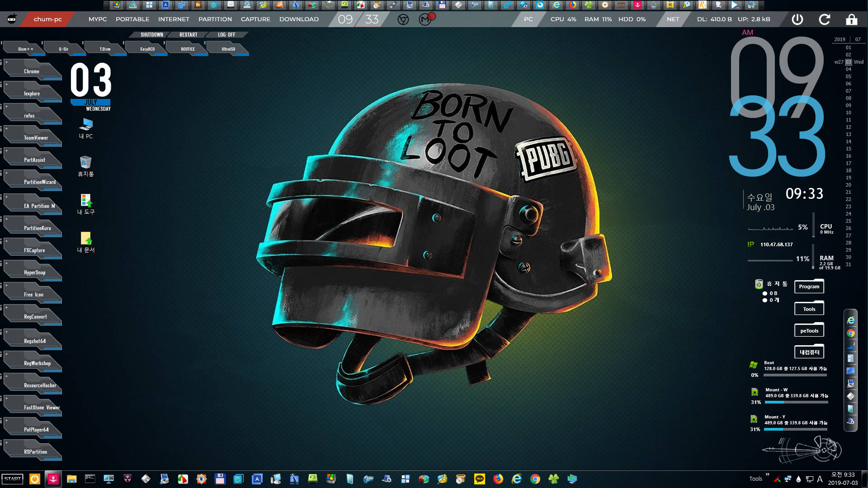Select the T.Dism tab

coord(105,49)
